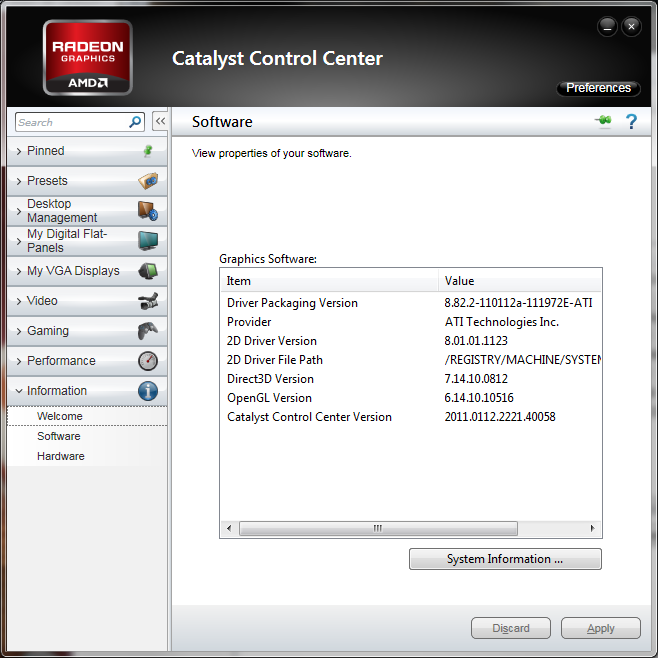The image size is (658, 658).
Task: Open help with the question mark icon
Action: click(631, 122)
